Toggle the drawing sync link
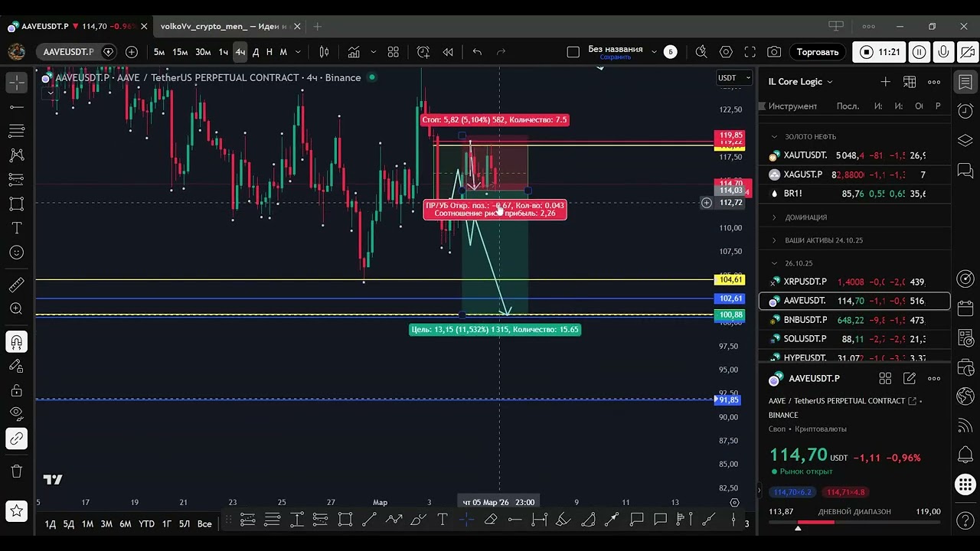The height and width of the screenshot is (551, 980). click(x=17, y=439)
